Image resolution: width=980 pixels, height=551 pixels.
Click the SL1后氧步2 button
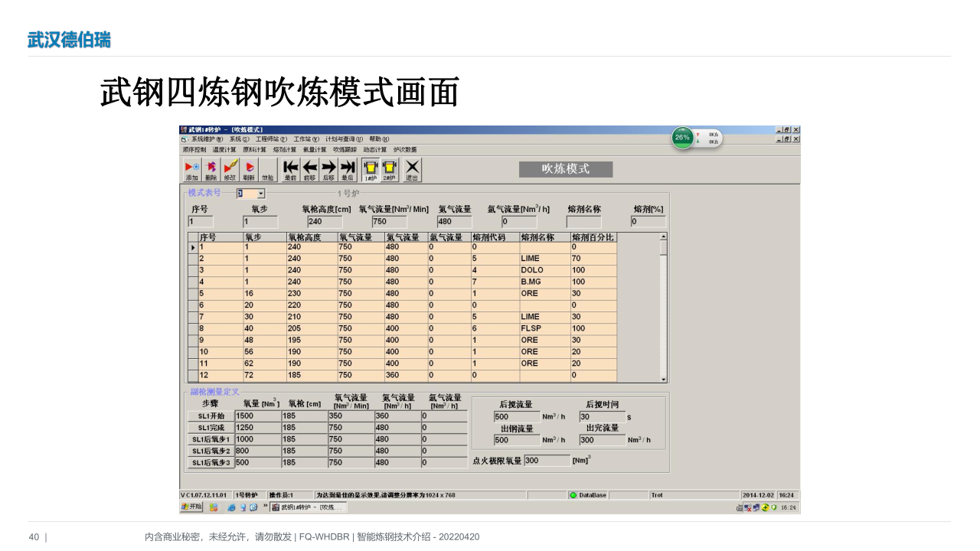click(211, 451)
